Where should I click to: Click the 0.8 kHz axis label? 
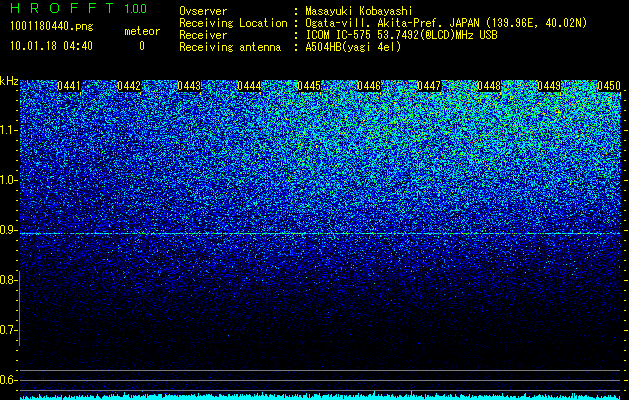[7, 280]
